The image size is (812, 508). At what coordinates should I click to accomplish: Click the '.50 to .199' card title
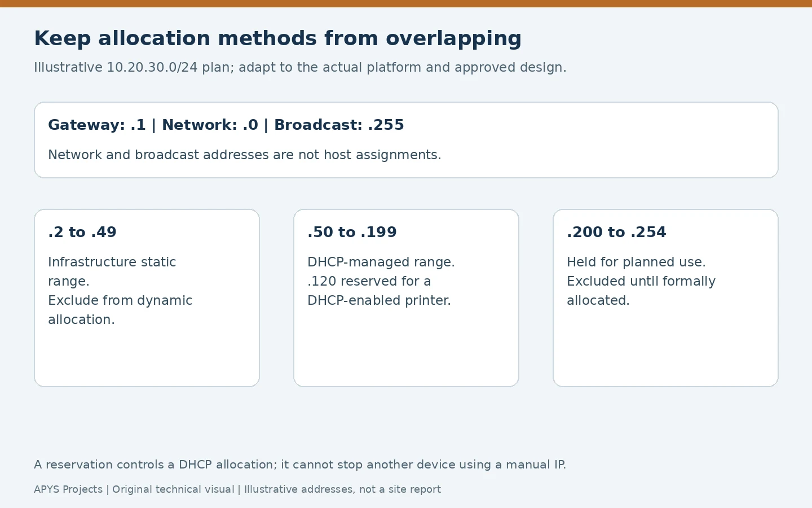[x=352, y=233]
